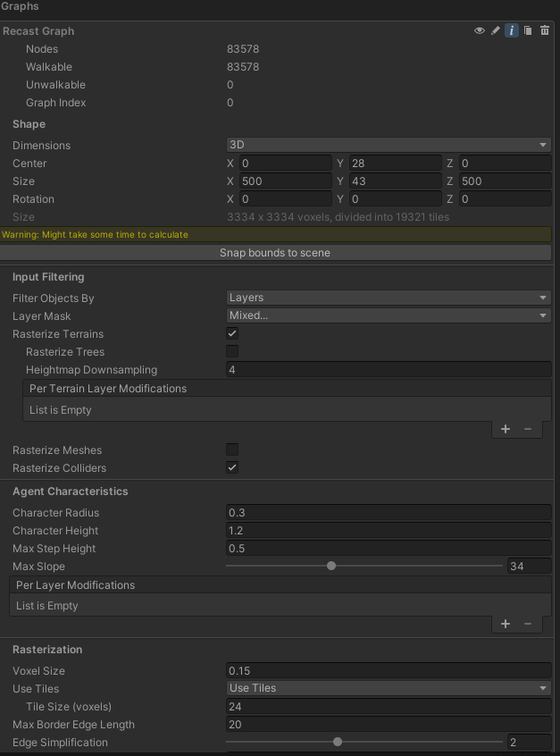Click the Recast Graph header title

click(x=38, y=31)
